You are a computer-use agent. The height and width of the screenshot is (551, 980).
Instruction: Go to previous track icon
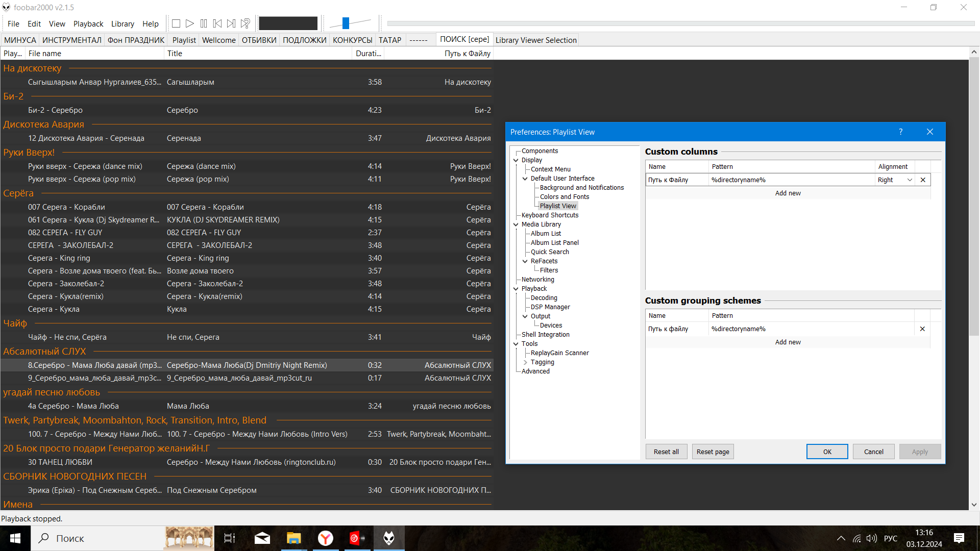click(x=217, y=23)
